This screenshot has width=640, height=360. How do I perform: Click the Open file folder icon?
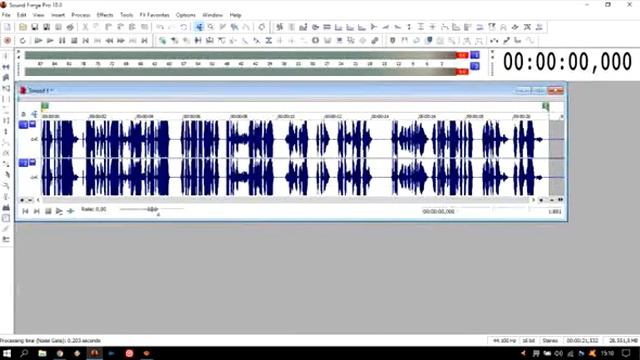click(23, 27)
